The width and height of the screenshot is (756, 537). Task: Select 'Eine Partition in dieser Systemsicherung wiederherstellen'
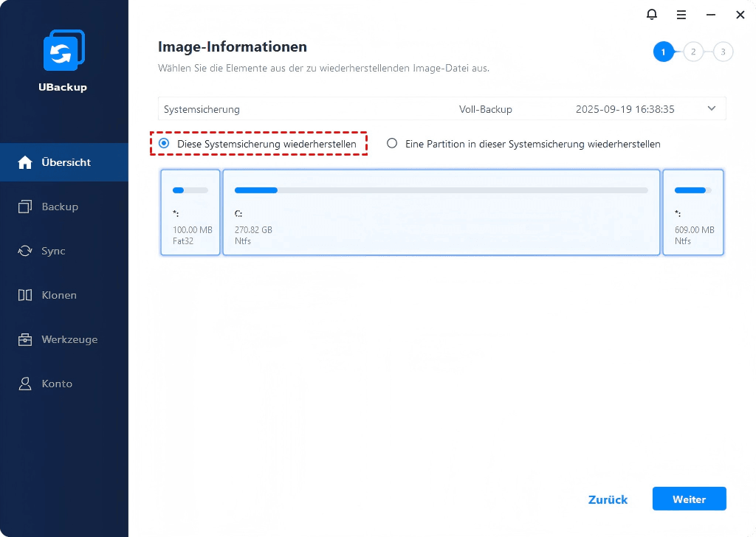click(392, 144)
